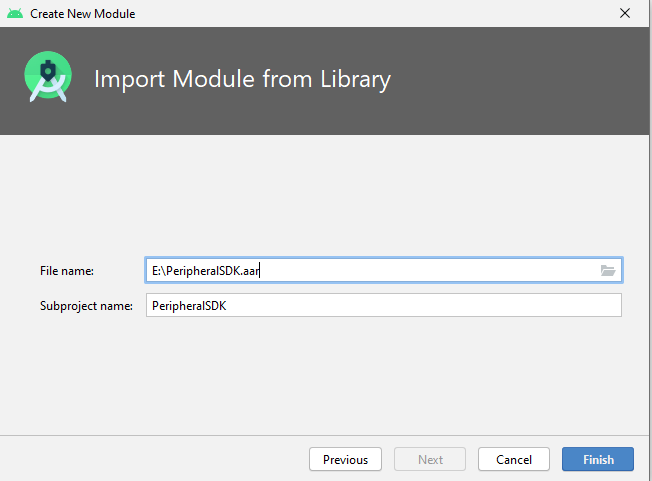The height and width of the screenshot is (481, 652).
Task: Open the folder browse icon for File name
Action: tap(608, 271)
